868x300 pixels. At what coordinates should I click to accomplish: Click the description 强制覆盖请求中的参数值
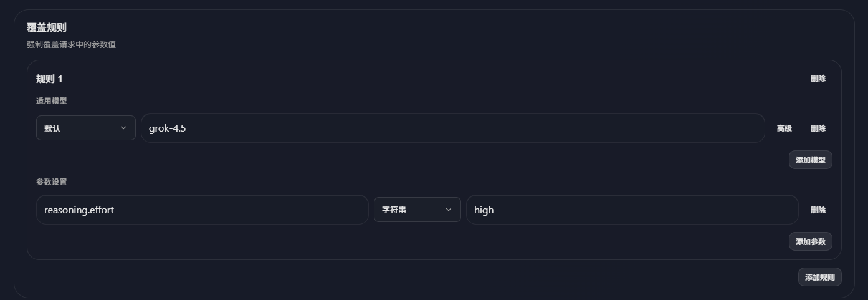coord(71,45)
